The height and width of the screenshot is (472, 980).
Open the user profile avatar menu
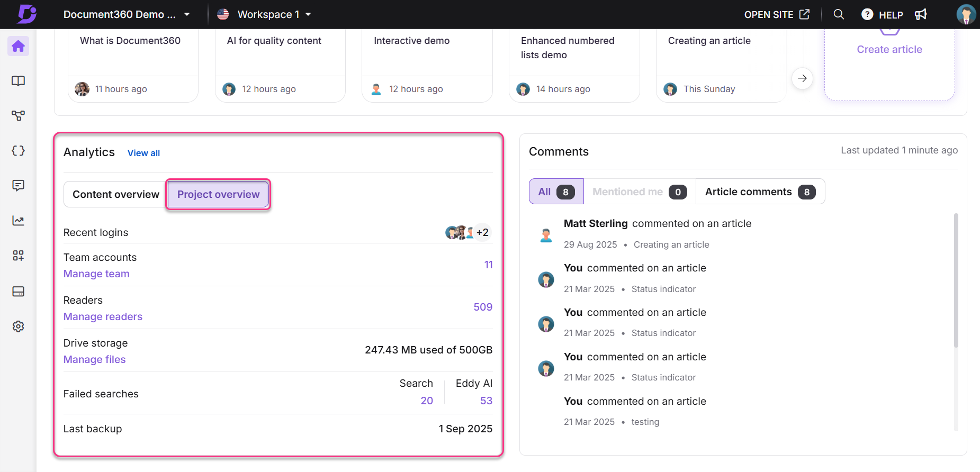(x=966, y=14)
